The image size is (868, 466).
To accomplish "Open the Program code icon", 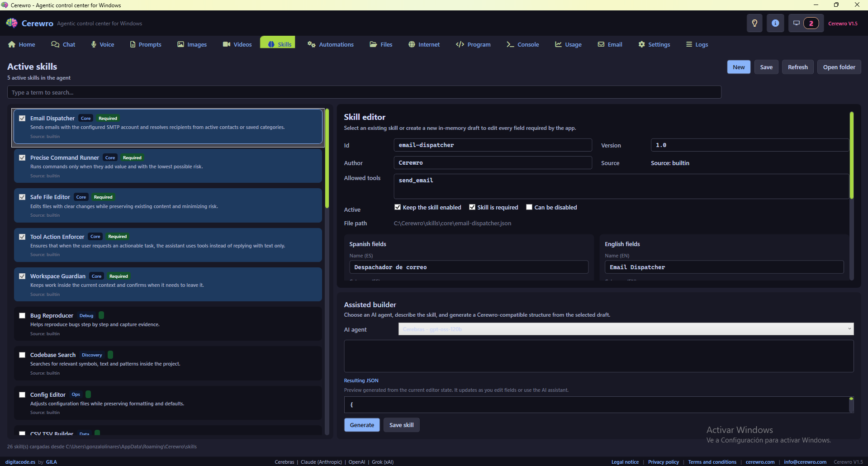I will [x=460, y=44].
